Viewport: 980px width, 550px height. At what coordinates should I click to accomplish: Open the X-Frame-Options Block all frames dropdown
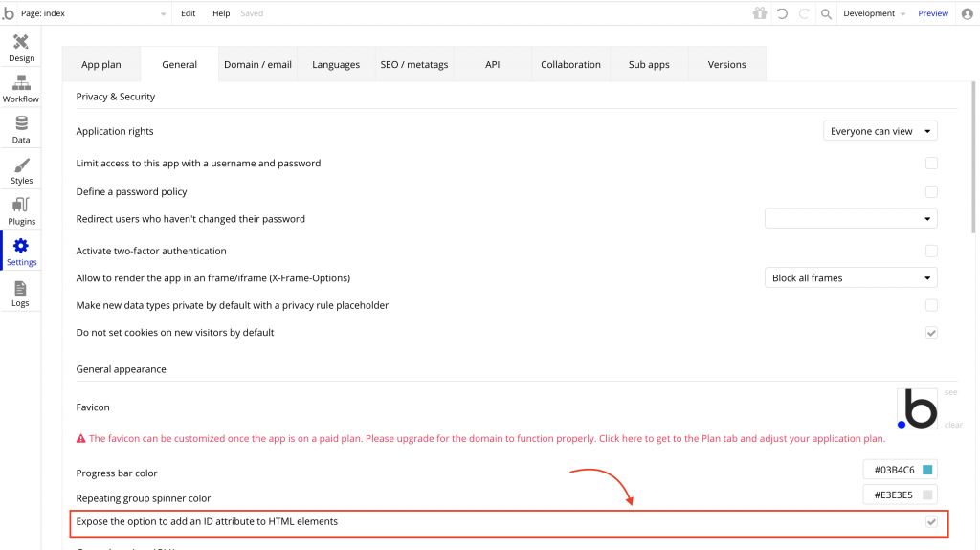[851, 278]
